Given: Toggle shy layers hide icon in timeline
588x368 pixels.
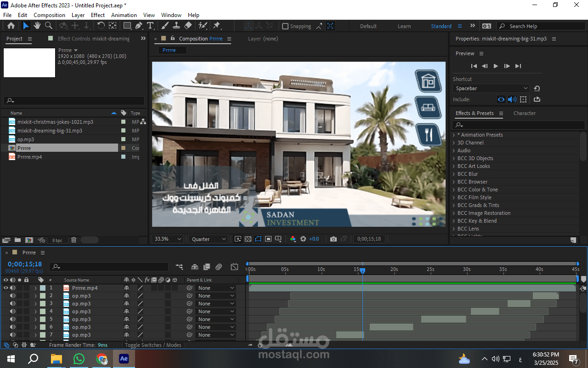Looking at the screenshot, I should click(x=195, y=267).
